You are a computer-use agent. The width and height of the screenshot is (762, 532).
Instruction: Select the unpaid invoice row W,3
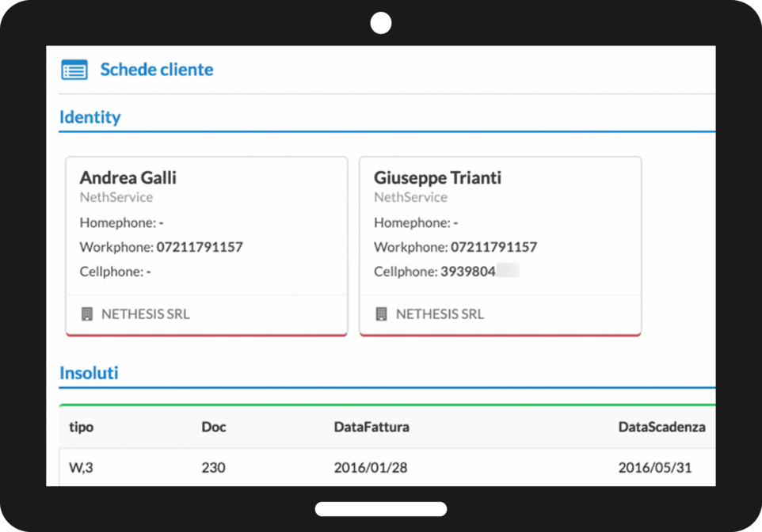click(x=82, y=467)
